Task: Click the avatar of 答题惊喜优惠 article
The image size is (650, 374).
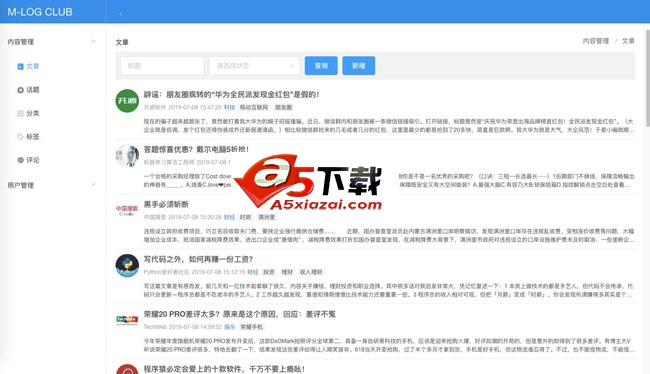Action: 127,155
